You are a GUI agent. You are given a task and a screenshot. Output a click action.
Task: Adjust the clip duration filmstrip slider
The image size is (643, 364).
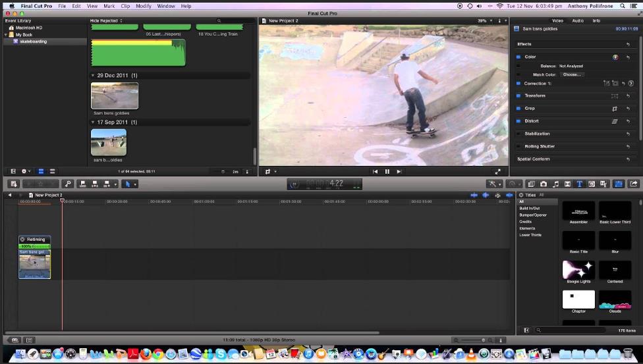[223, 172]
